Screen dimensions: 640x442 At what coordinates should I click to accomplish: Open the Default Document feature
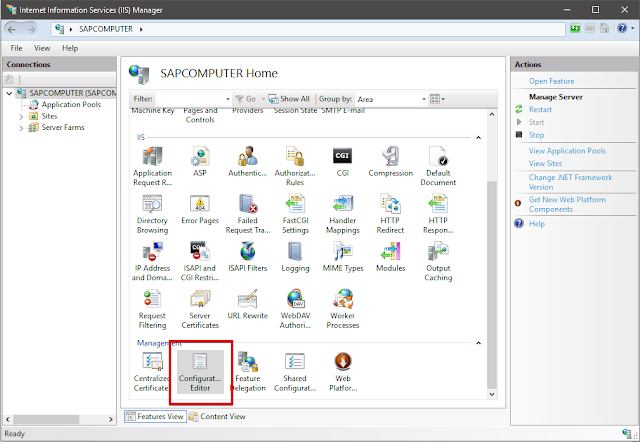point(438,167)
